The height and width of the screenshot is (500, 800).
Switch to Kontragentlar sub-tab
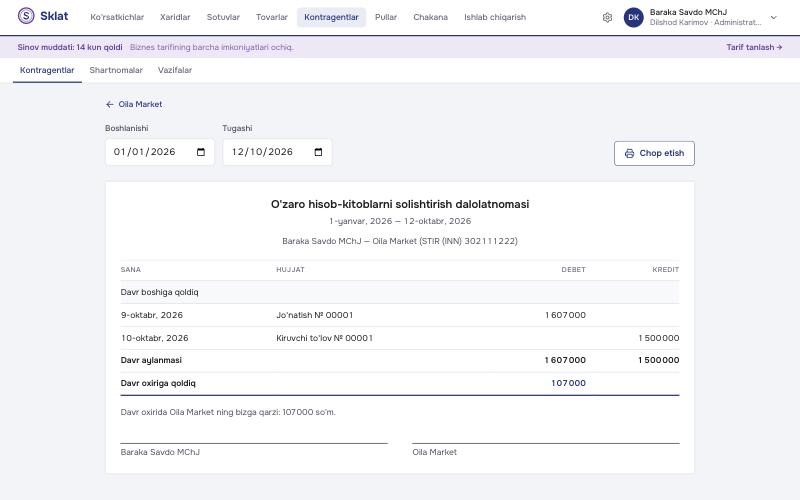[x=47, y=70]
